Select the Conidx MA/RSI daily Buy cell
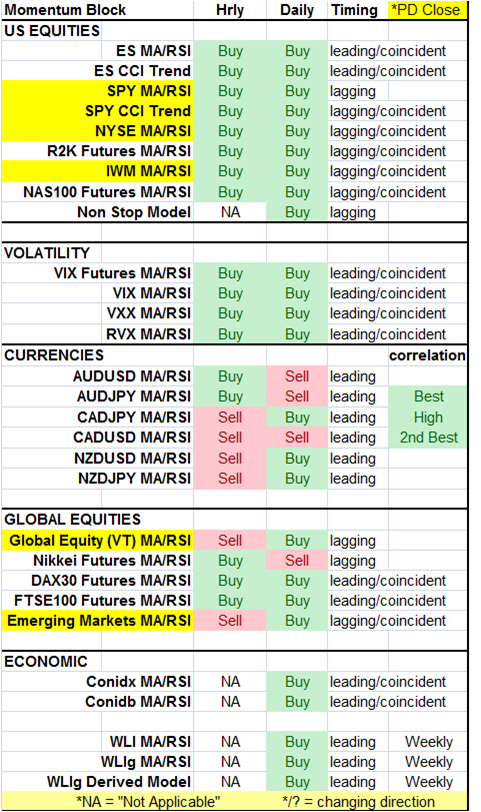 [297, 682]
